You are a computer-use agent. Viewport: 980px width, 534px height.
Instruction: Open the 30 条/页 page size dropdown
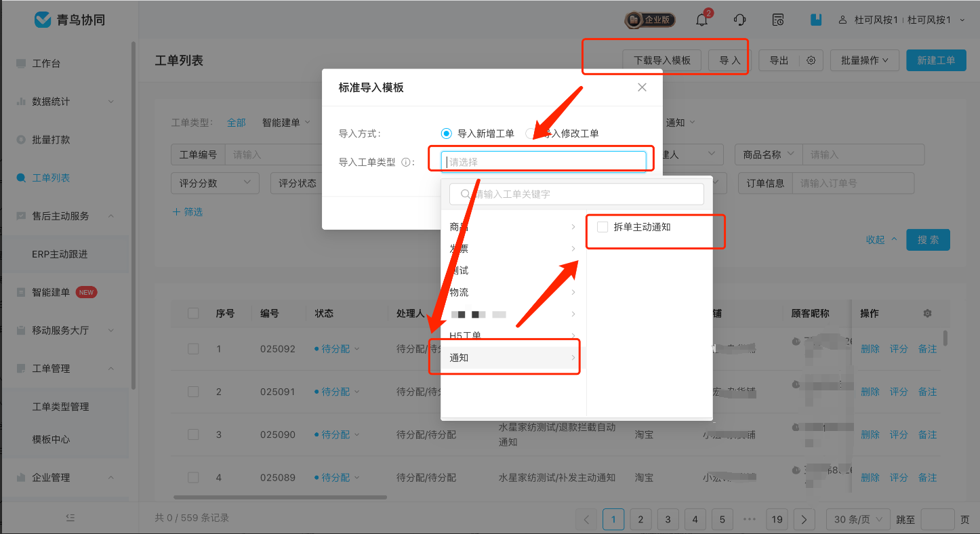coord(858,520)
